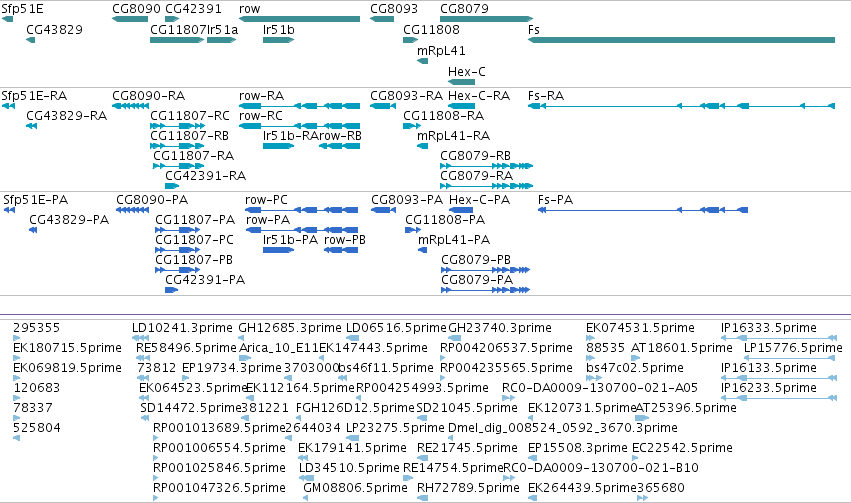
Task: Select the Ir51b-PA protein bar
Action: pos(278,250)
